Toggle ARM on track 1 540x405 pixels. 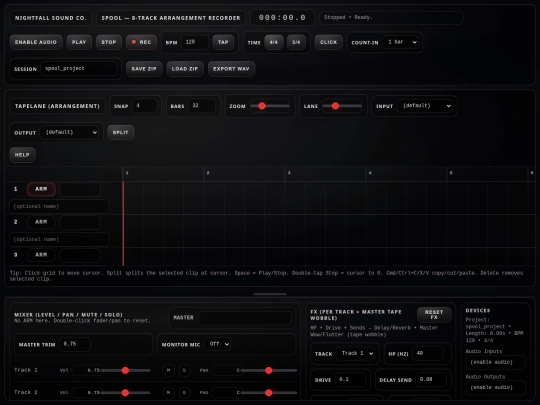[x=41, y=189]
